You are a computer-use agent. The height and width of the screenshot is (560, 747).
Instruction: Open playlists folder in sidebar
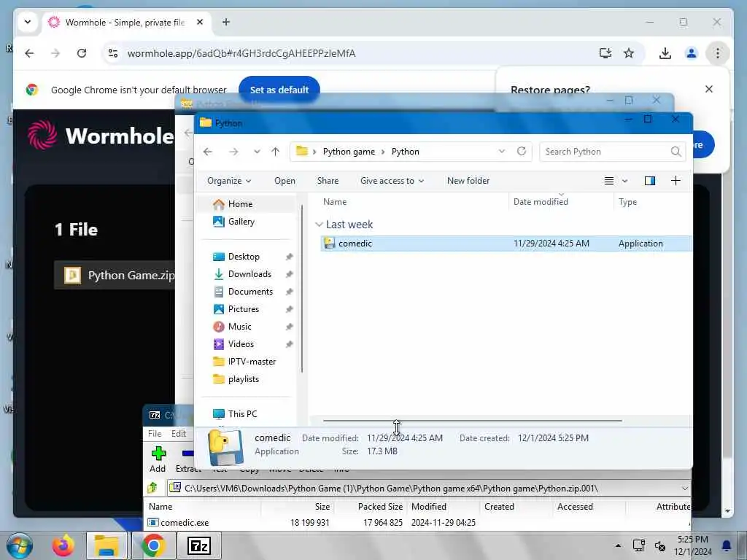244,379
